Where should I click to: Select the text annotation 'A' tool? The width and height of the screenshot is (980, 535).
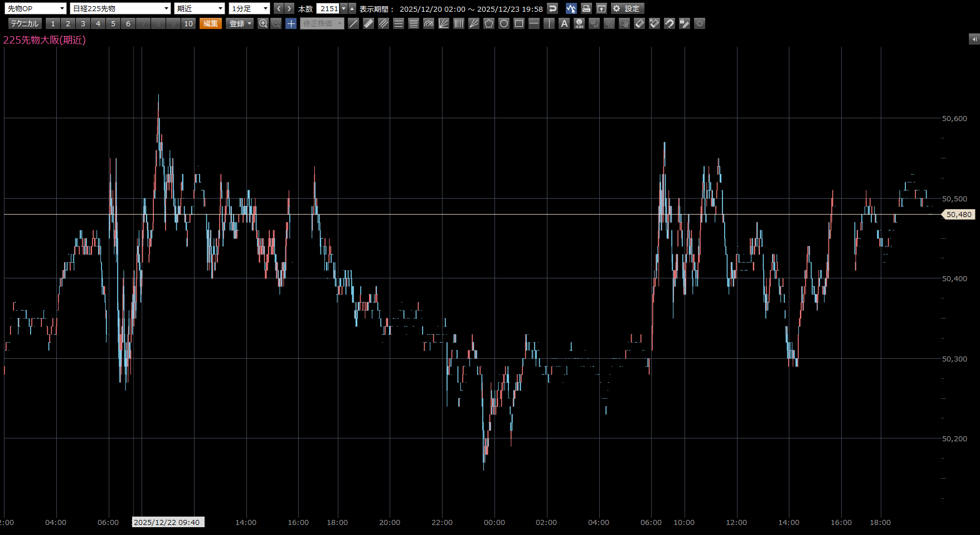(x=564, y=23)
